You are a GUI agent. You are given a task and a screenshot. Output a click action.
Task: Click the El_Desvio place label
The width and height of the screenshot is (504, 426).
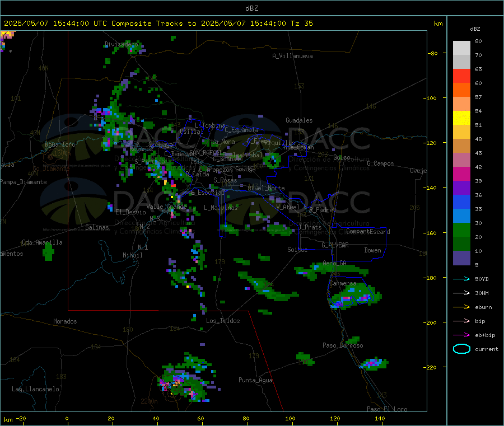(x=131, y=212)
